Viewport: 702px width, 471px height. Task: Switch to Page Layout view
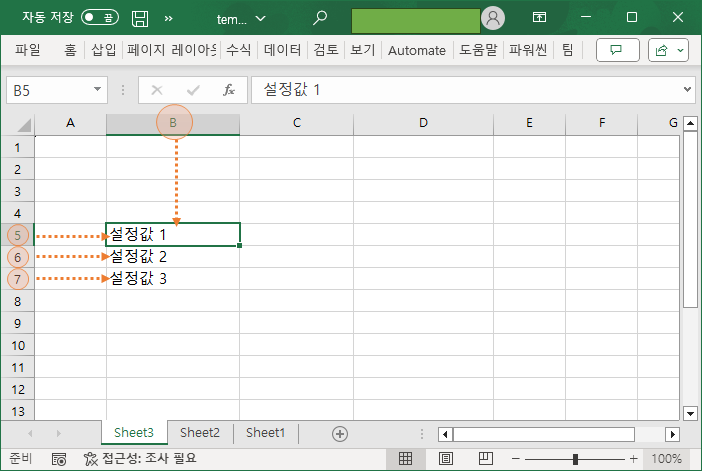tap(442, 459)
